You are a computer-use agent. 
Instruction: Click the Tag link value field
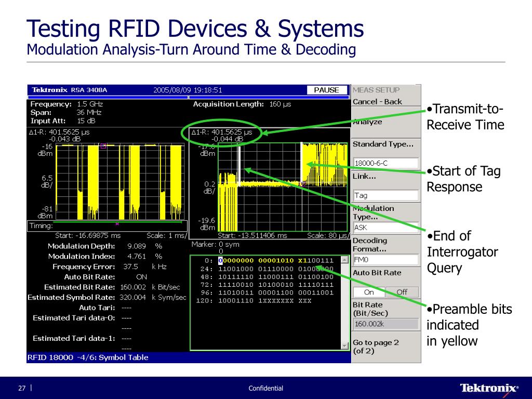(x=386, y=195)
